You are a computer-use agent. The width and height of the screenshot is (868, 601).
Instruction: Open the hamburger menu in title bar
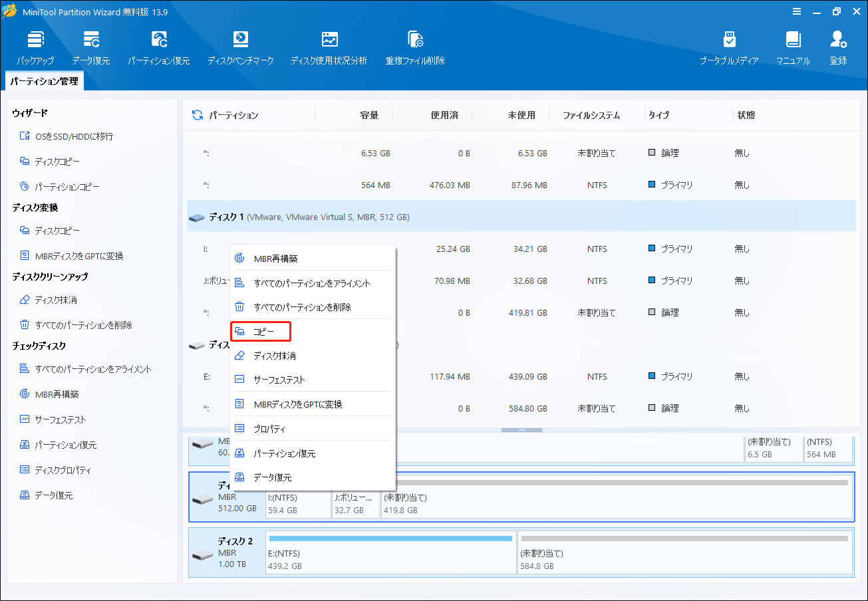click(x=797, y=11)
